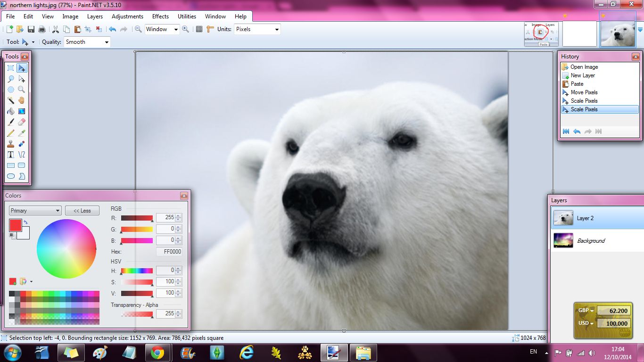The image size is (644, 362).
Task: Click the << Less button
Action: pyautogui.click(x=82, y=211)
